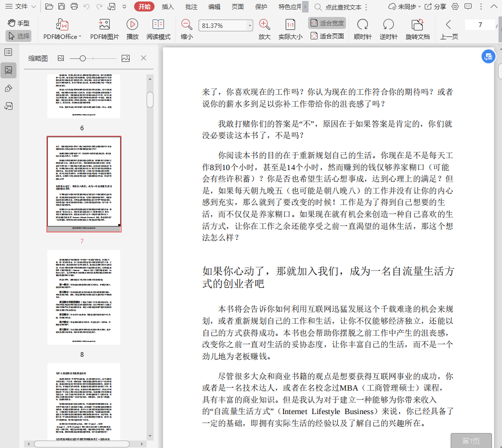
Task: Switch to the 插入 tab
Action: point(167,6)
